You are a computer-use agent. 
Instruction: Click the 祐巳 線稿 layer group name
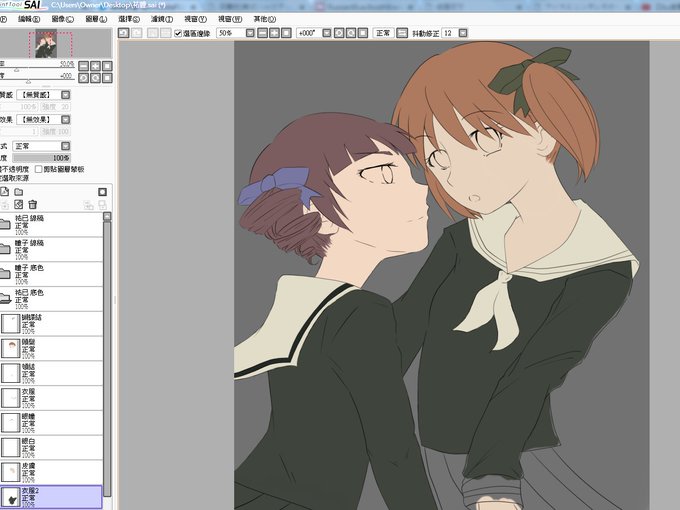pyautogui.click(x=29, y=218)
